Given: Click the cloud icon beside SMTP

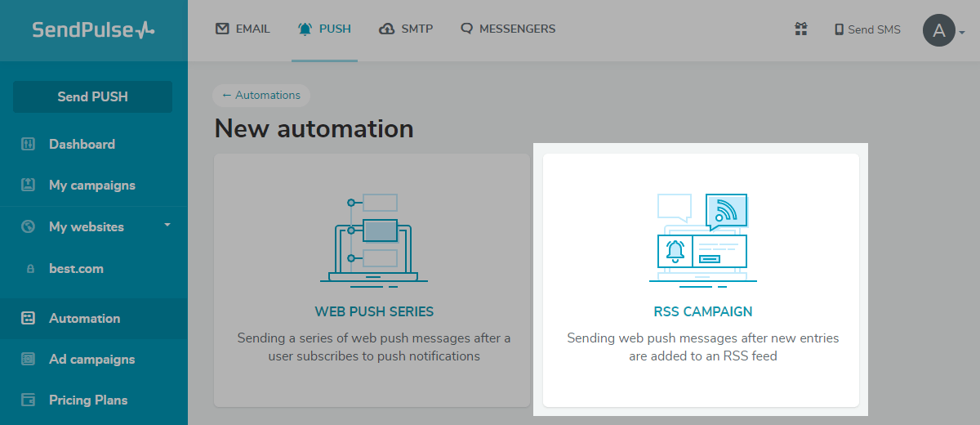Looking at the screenshot, I should (387, 29).
